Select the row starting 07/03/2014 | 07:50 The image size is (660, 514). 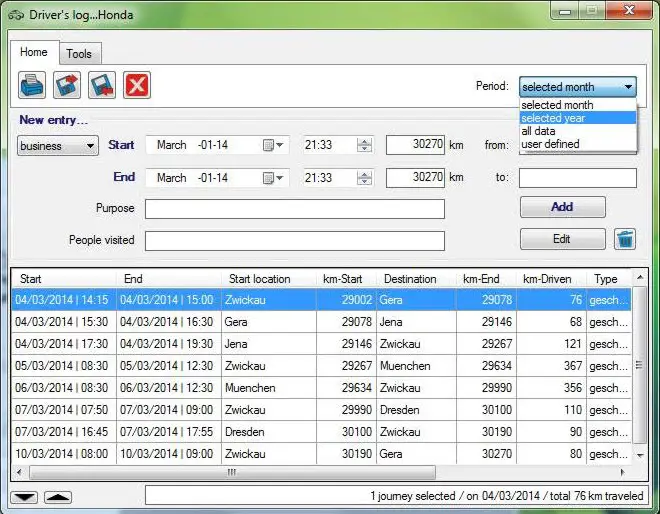coord(322,410)
